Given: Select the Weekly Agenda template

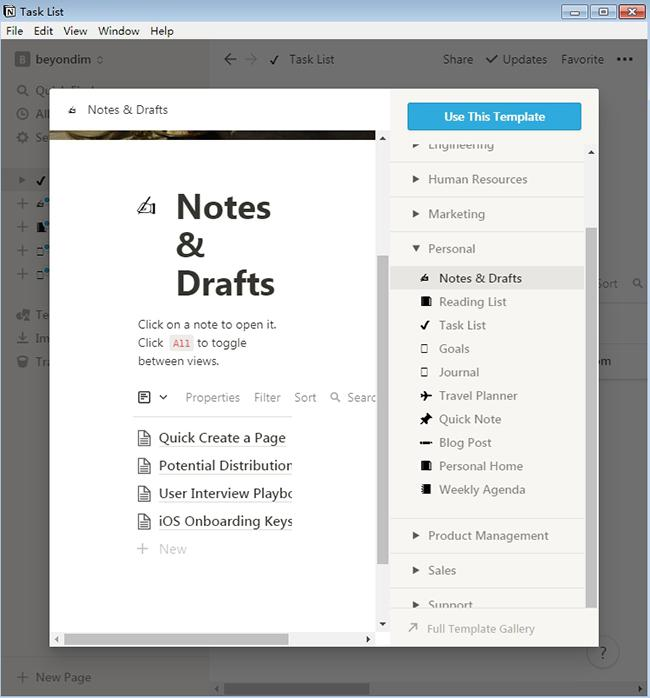Looking at the screenshot, I should click(487, 490).
